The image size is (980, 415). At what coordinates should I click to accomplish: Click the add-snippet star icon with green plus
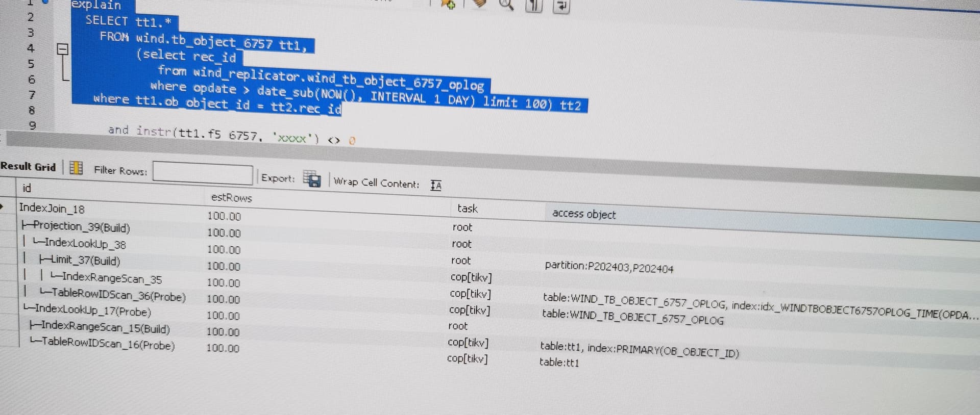(449, 4)
